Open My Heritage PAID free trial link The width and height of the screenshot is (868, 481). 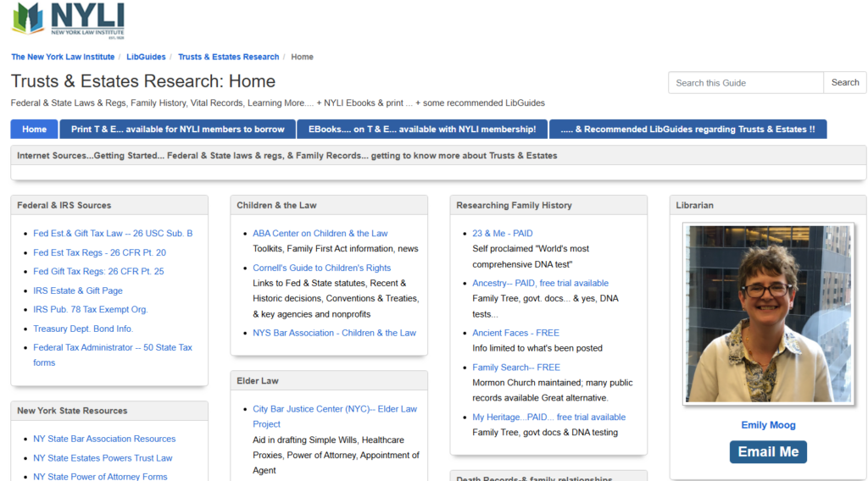[x=548, y=417]
